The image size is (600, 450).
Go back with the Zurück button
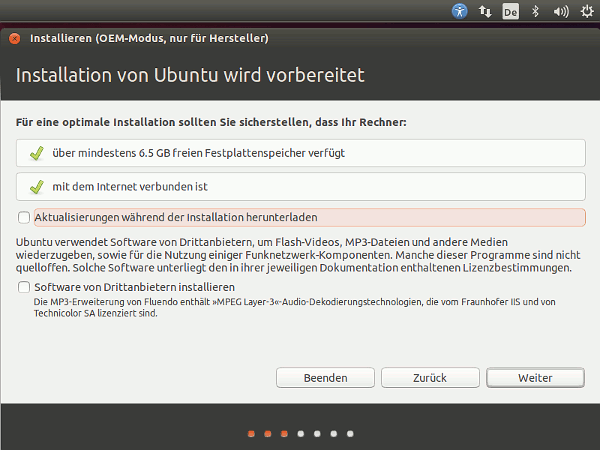click(430, 378)
